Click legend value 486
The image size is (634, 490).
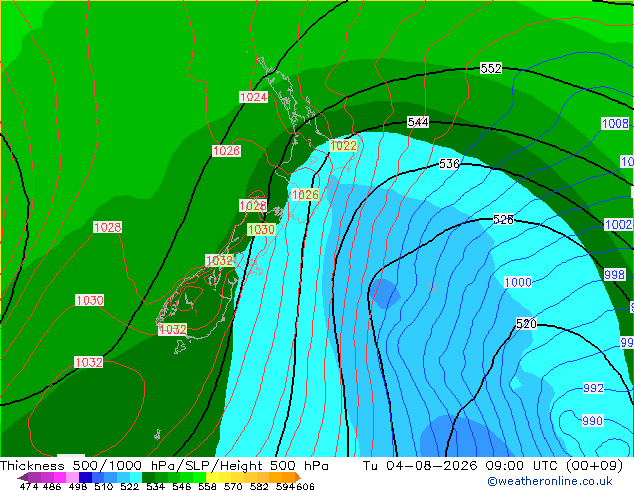[52, 486]
